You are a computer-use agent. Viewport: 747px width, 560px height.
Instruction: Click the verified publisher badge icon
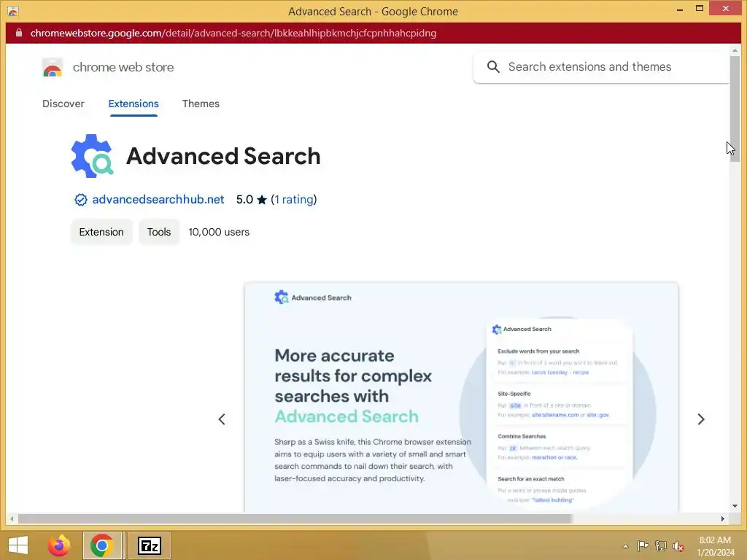[x=80, y=200]
